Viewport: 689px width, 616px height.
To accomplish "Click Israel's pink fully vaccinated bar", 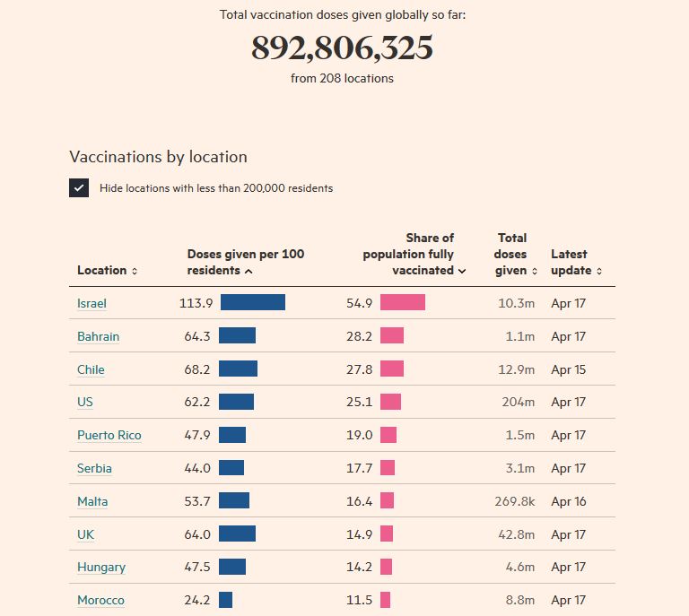I will click(402, 303).
